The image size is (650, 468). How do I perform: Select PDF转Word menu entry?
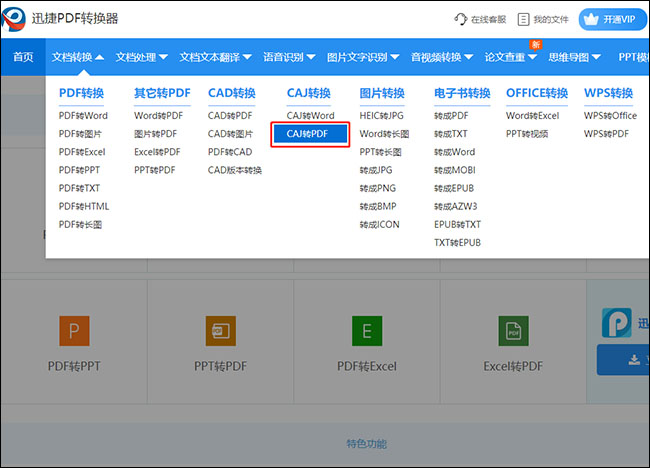click(x=83, y=116)
